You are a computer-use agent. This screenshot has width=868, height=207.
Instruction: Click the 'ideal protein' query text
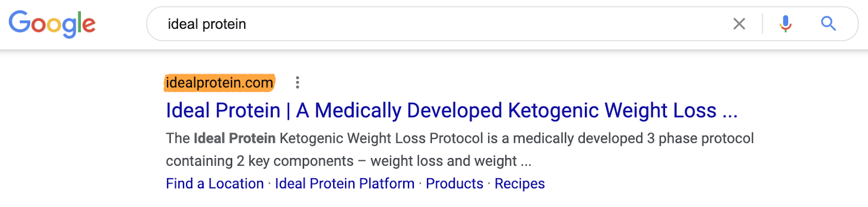pos(207,24)
